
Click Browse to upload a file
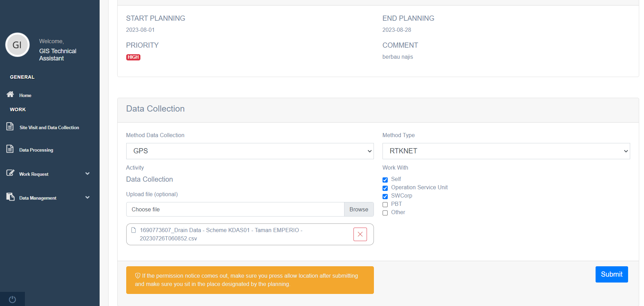click(x=359, y=209)
